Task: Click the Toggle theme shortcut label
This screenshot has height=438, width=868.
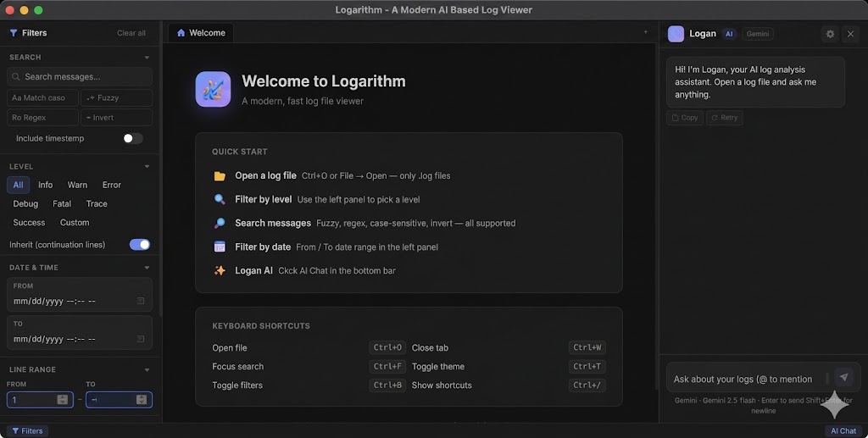Action: [x=438, y=367]
